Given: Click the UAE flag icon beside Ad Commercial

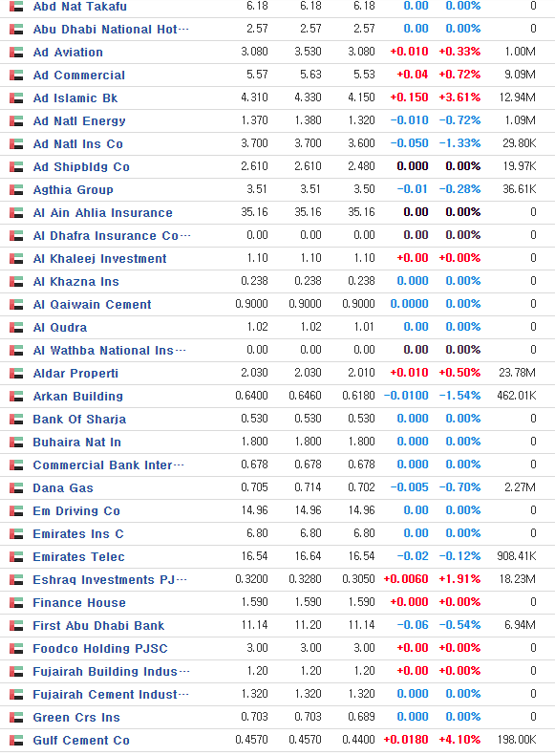Looking at the screenshot, I should [16, 76].
